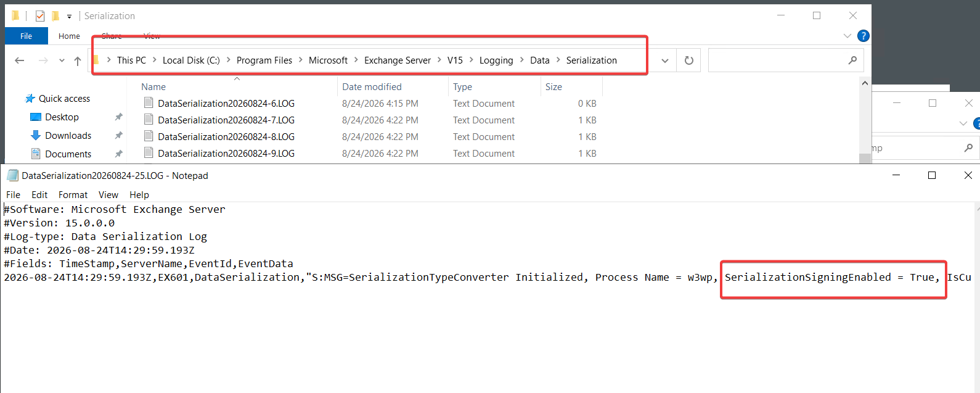Image resolution: width=980 pixels, height=393 pixels.
Task: Click the pin icon beside Downloads
Action: click(x=118, y=136)
